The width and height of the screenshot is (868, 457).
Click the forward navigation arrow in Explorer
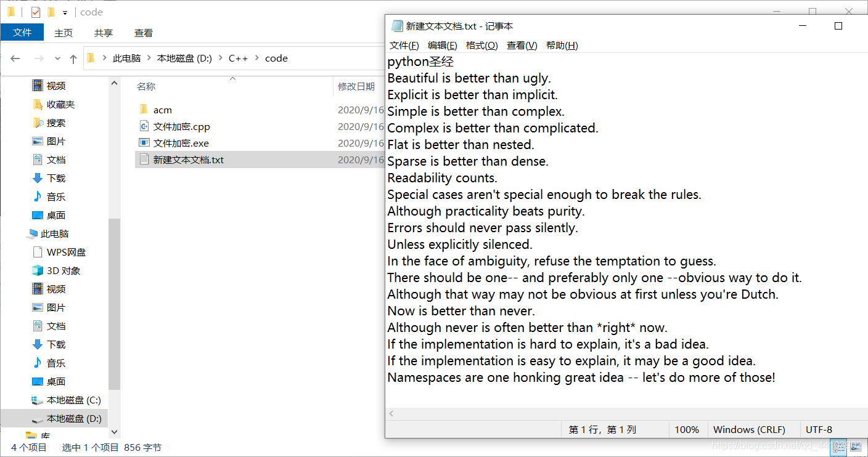(39, 59)
